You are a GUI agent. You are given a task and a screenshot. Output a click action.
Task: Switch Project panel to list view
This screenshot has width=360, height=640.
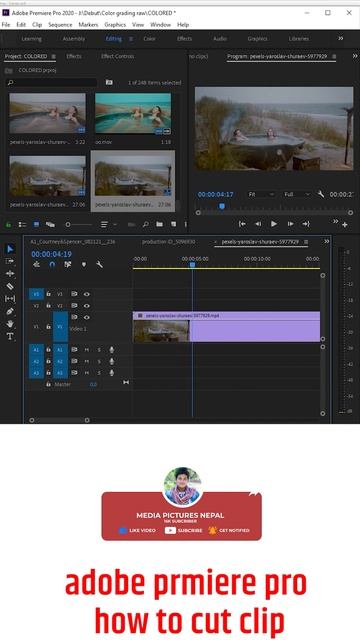coord(22,224)
